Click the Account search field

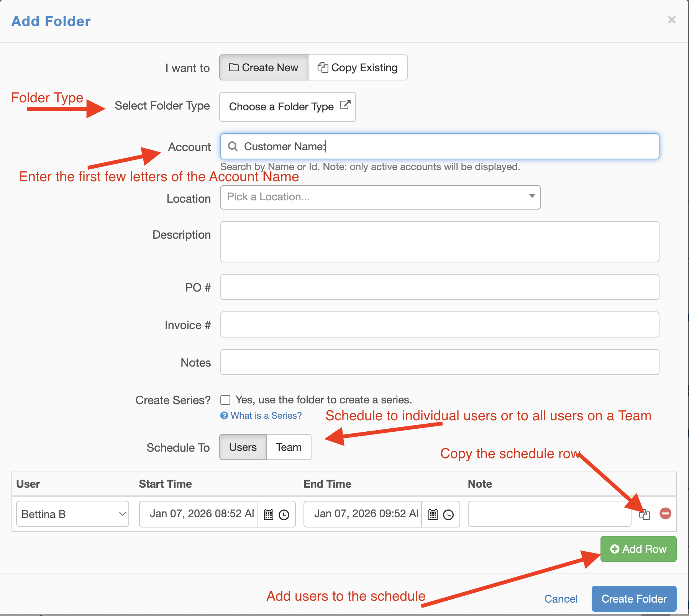[440, 146]
